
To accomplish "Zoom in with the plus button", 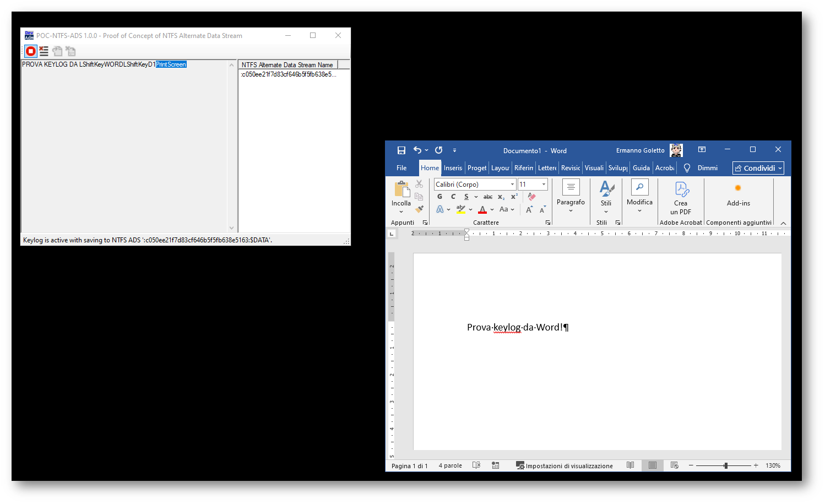I will (x=756, y=465).
